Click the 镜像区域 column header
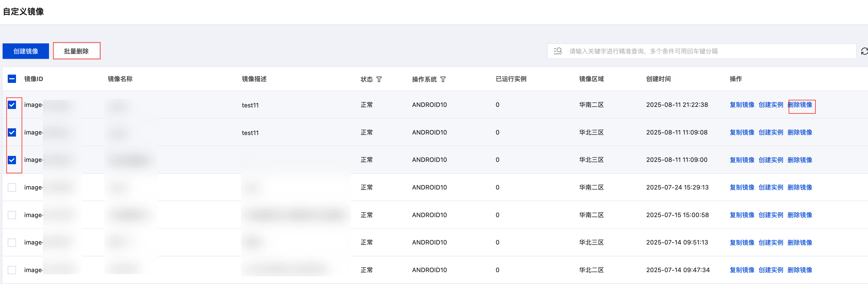 click(x=591, y=79)
